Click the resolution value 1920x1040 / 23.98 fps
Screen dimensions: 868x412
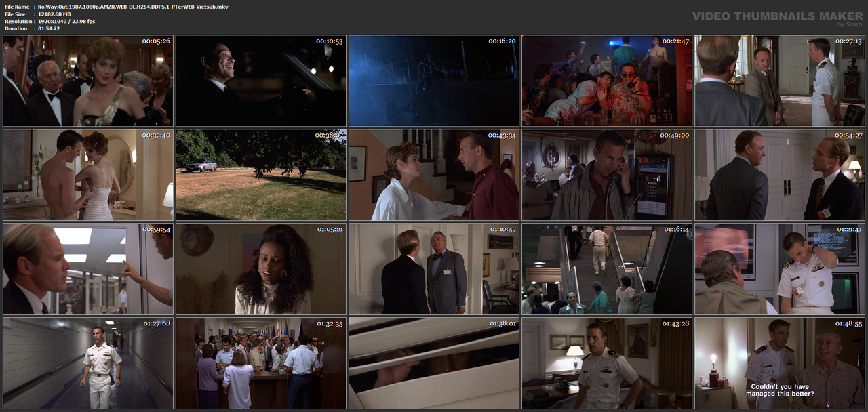point(66,21)
